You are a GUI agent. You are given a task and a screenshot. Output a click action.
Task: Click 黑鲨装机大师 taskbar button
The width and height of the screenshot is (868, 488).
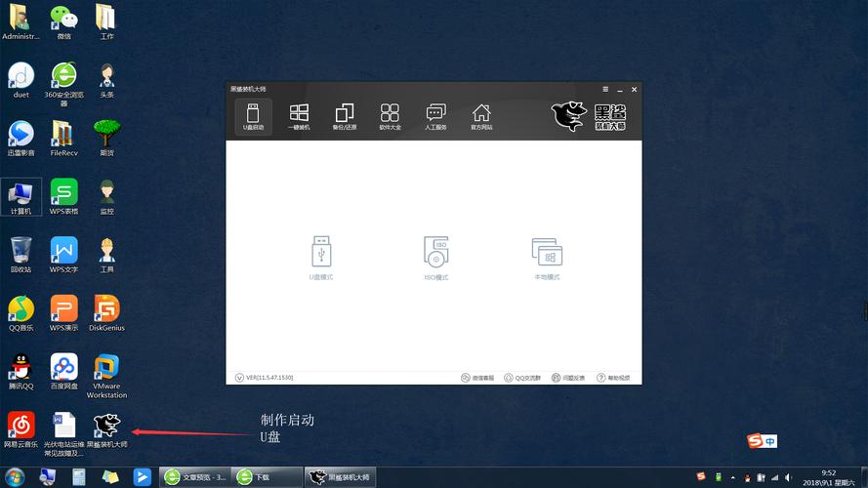[x=340, y=477]
